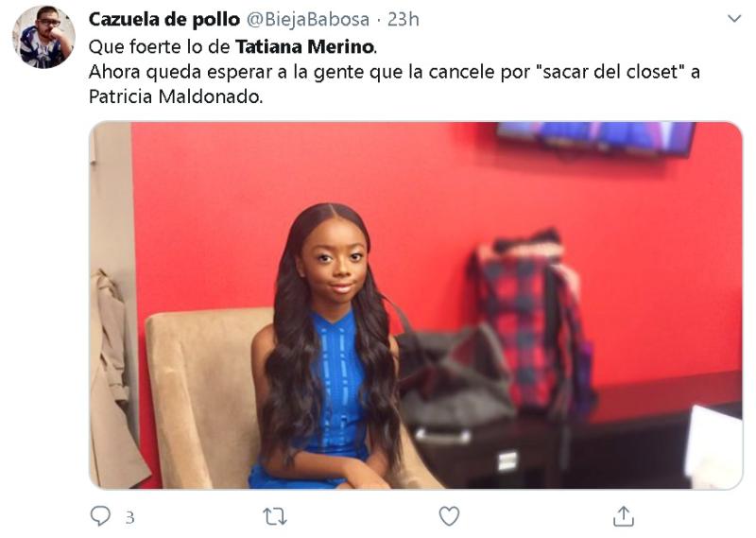Open the 23h timestamp permalink

[404, 19]
